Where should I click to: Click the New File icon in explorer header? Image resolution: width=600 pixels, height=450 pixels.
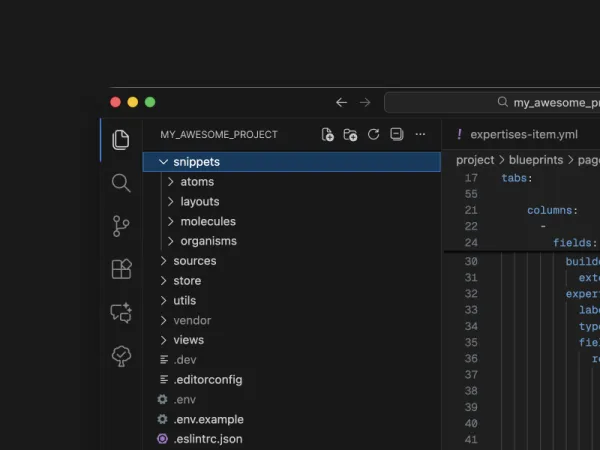pyautogui.click(x=328, y=135)
